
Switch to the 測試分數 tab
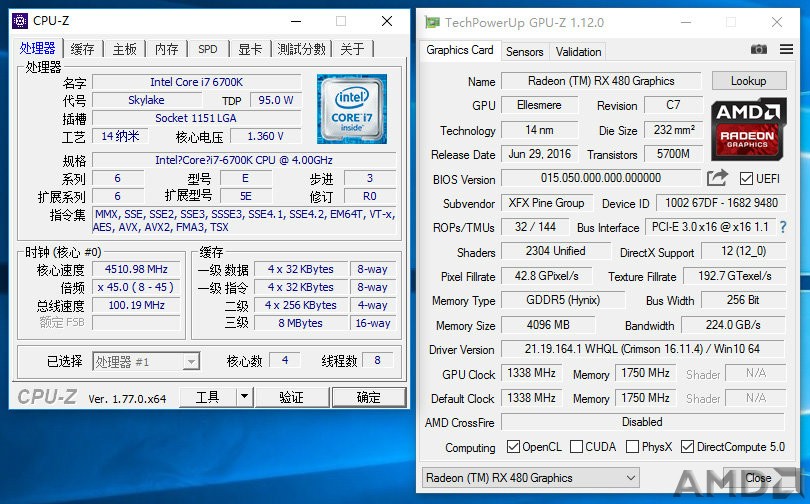click(x=301, y=49)
